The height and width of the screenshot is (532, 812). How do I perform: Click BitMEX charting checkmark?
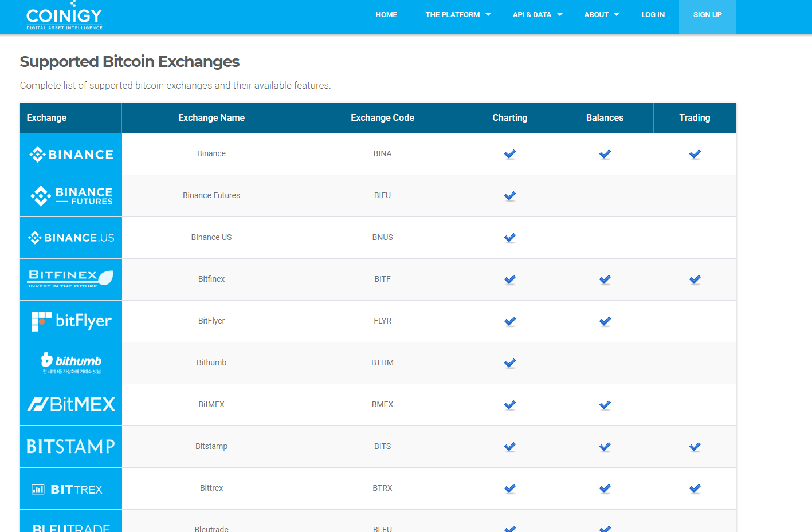pyautogui.click(x=510, y=405)
